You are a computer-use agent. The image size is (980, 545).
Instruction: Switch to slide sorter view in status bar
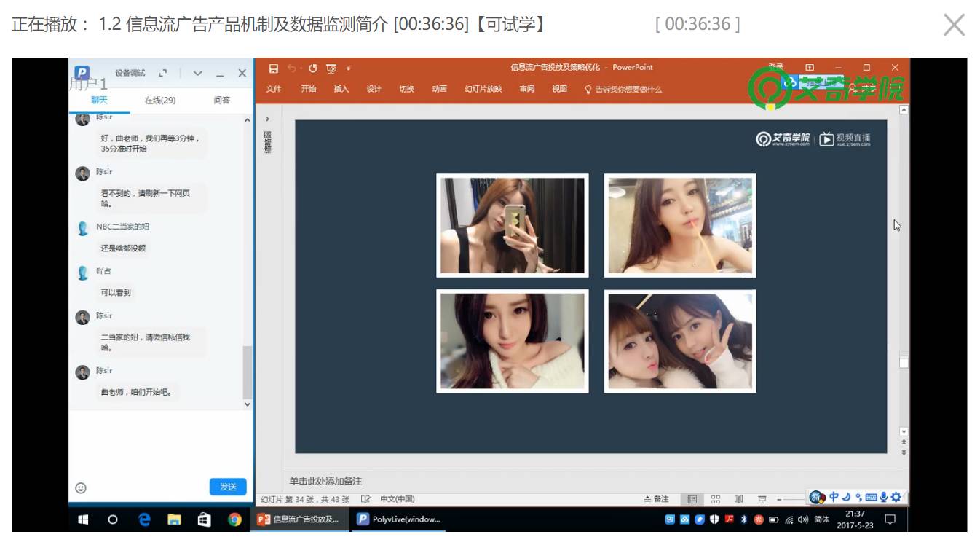[x=716, y=499]
